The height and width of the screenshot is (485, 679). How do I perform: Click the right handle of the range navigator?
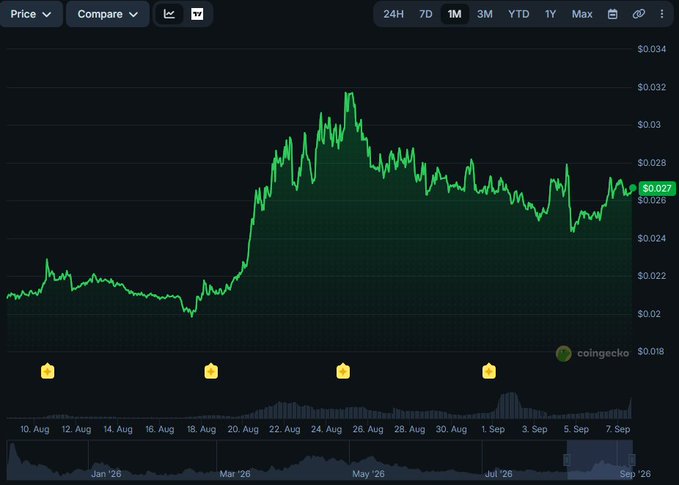click(x=632, y=460)
